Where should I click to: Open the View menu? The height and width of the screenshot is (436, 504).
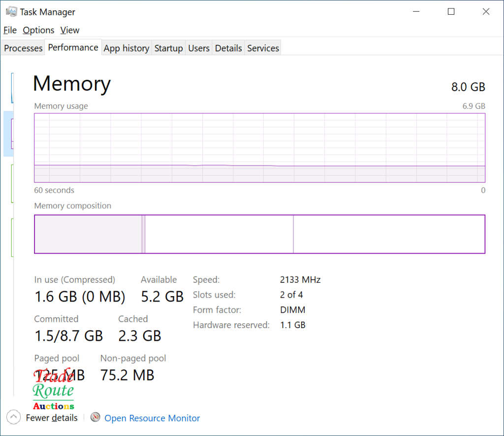[69, 30]
